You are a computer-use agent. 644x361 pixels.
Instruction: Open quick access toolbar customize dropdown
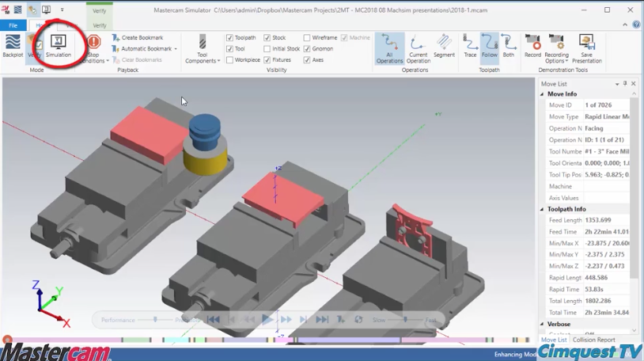[62, 9]
